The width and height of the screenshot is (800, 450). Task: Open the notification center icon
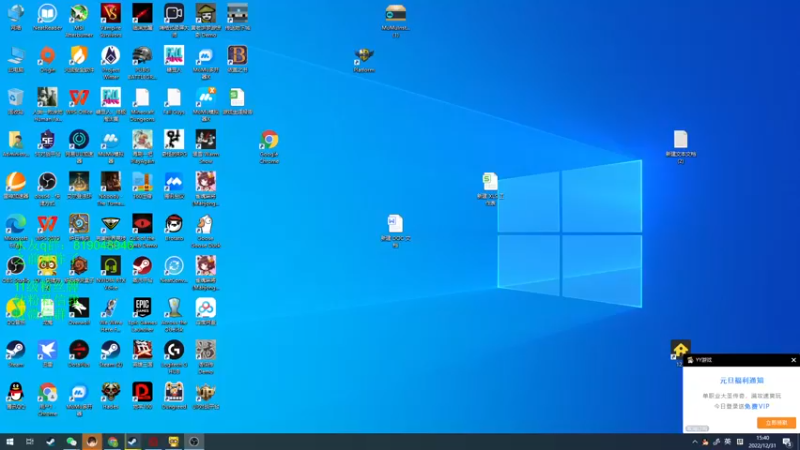pos(787,442)
